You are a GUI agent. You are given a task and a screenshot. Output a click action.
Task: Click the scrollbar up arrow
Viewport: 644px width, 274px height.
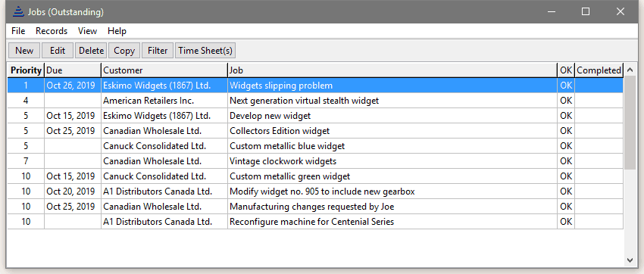[x=630, y=70]
